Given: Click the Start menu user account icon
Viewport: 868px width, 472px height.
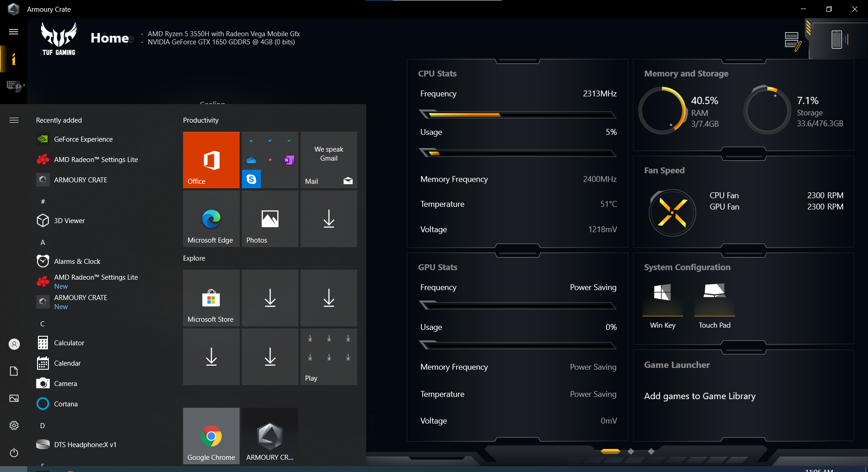Looking at the screenshot, I should pyautogui.click(x=14, y=344).
